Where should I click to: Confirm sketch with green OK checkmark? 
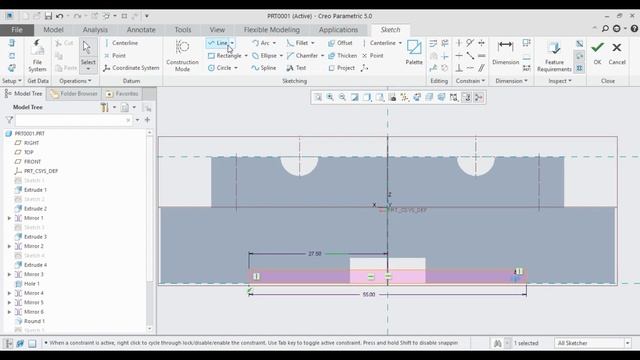(x=598, y=52)
